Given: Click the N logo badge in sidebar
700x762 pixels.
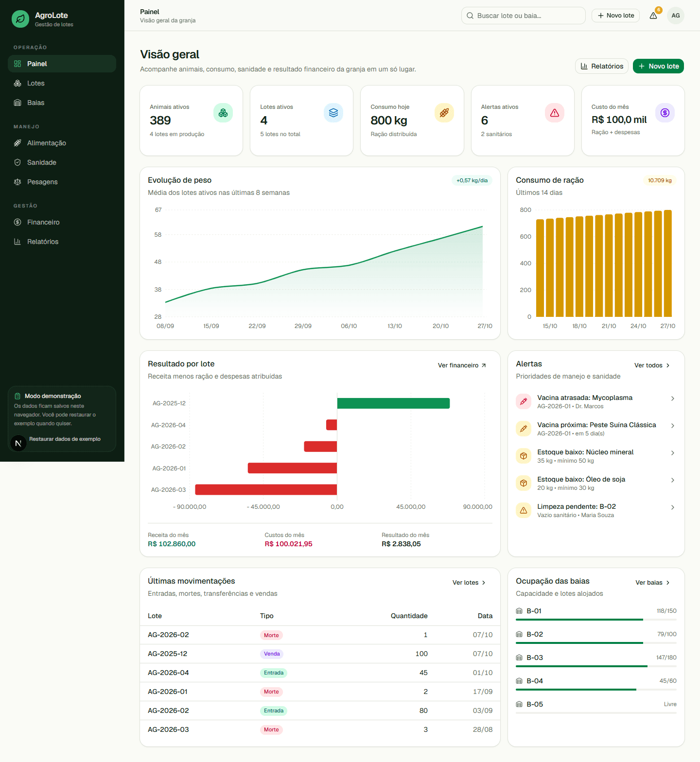Looking at the screenshot, I should coord(18,443).
